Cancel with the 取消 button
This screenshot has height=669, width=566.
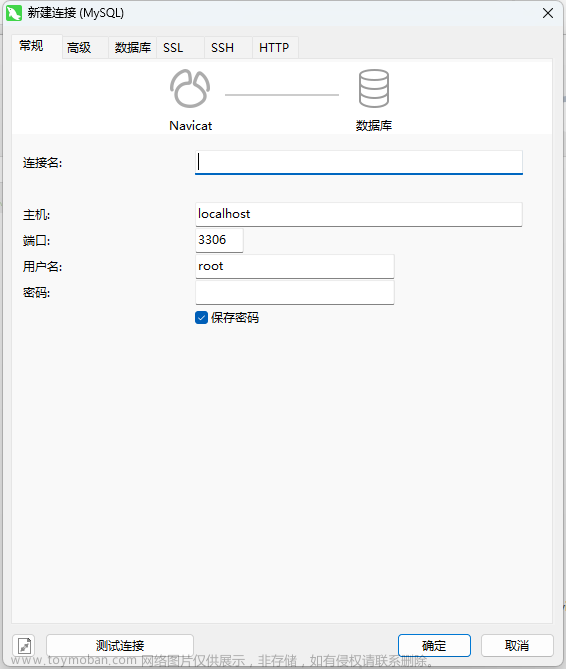[x=517, y=645]
